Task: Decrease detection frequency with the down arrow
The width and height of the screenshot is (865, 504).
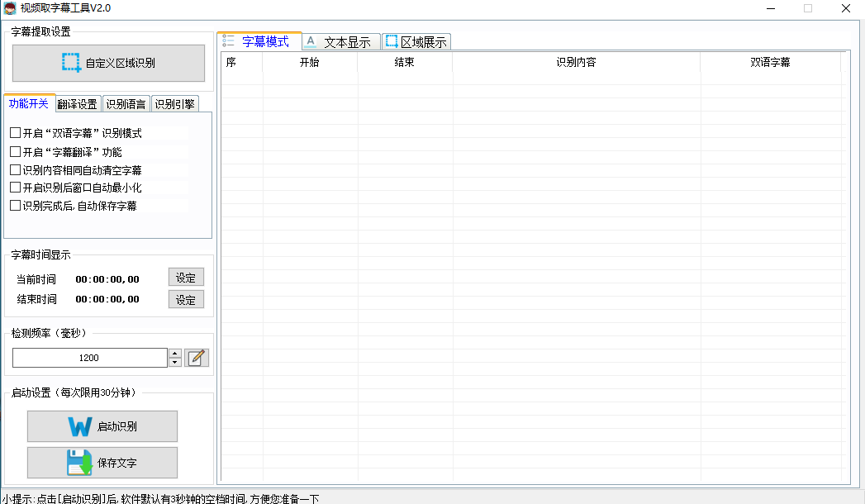Action: coord(174,362)
